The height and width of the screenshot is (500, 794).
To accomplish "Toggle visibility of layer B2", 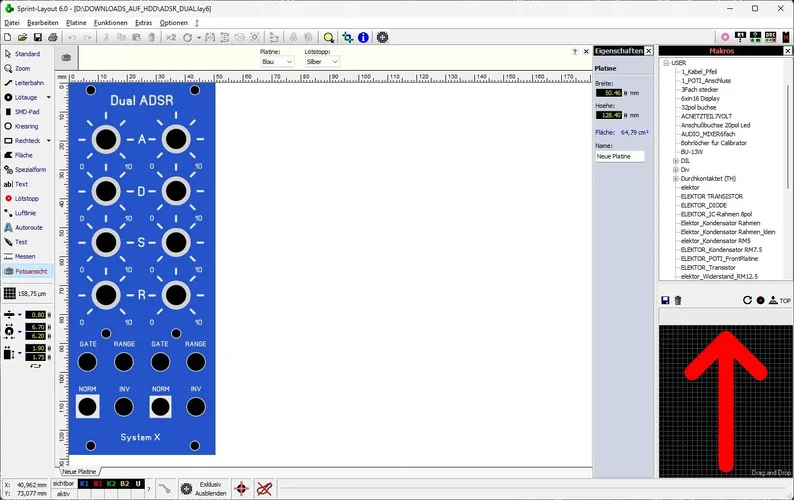I will pyautogui.click(x=125, y=484).
